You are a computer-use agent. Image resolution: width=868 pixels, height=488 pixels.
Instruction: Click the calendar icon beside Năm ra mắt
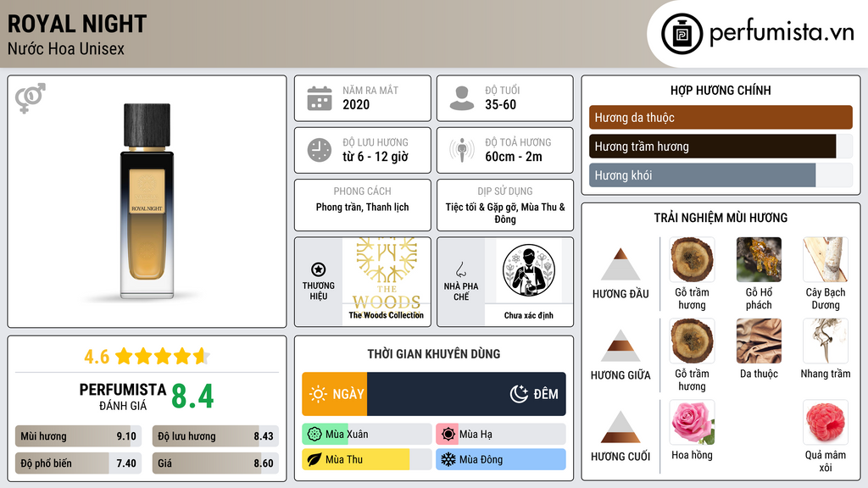point(320,98)
